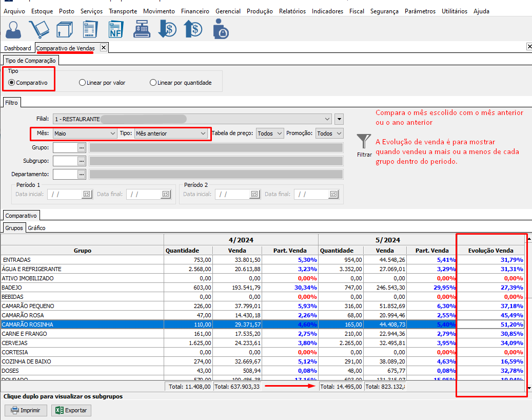The height and width of the screenshot is (420, 532).
Task: Open the Tabela de preço dropdown
Action: pyautogui.click(x=270, y=133)
